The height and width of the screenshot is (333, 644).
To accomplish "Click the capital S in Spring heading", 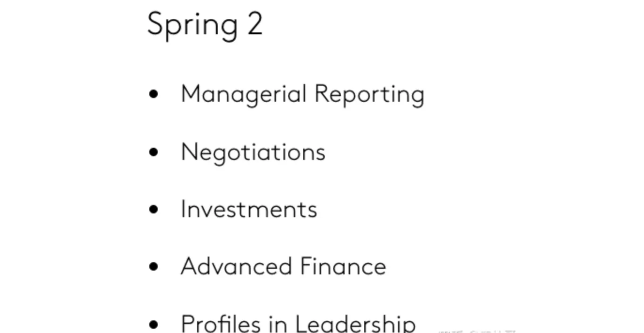I will click(155, 23).
